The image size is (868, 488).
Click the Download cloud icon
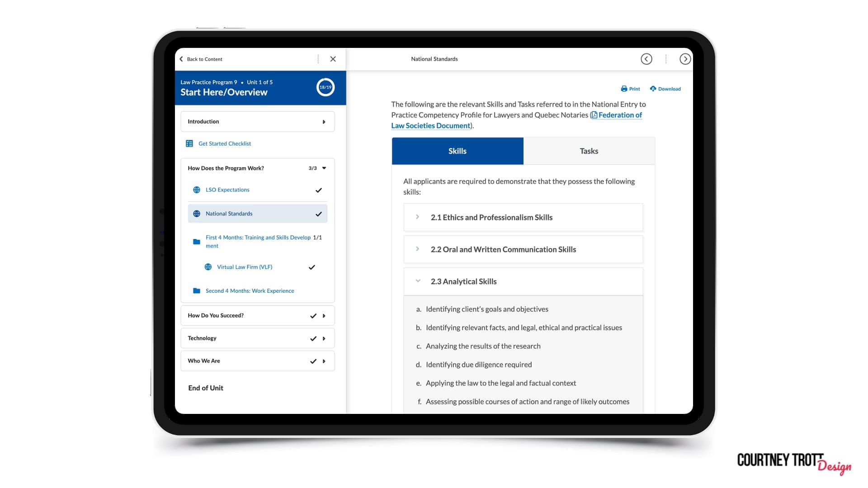(x=653, y=89)
